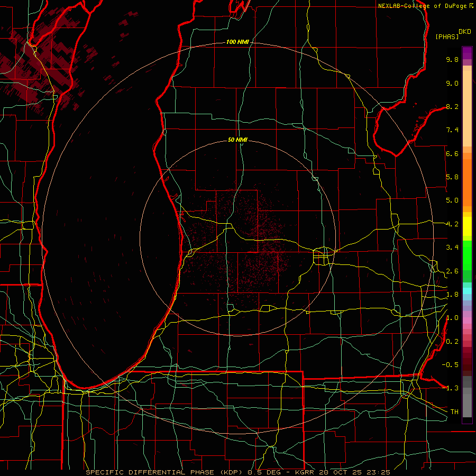Click the 5.8 value on the color scale
The height and width of the screenshot is (476, 476).
coord(452,177)
